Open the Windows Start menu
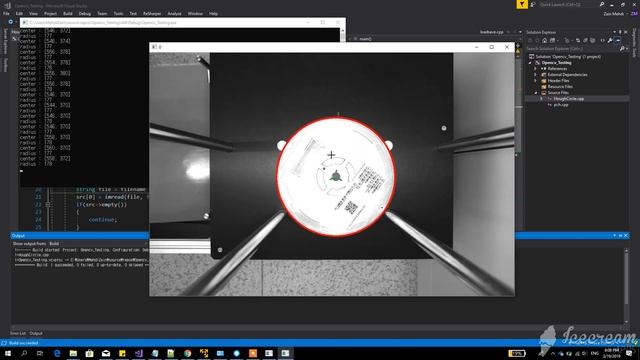This screenshot has height=360, width=640. click(8, 353)
